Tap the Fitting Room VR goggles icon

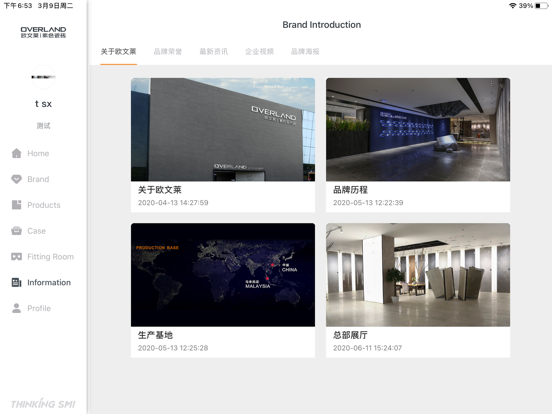click(16, 257)
